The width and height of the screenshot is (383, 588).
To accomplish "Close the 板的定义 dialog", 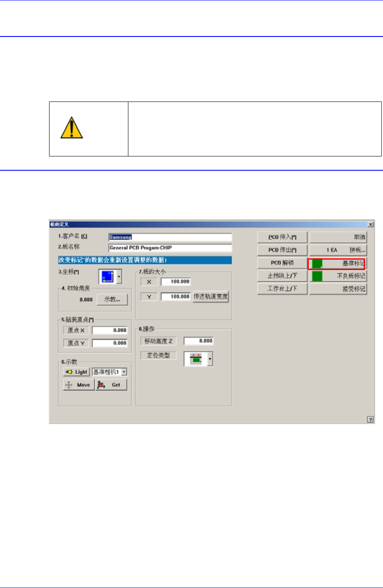I will coord(371,225).
